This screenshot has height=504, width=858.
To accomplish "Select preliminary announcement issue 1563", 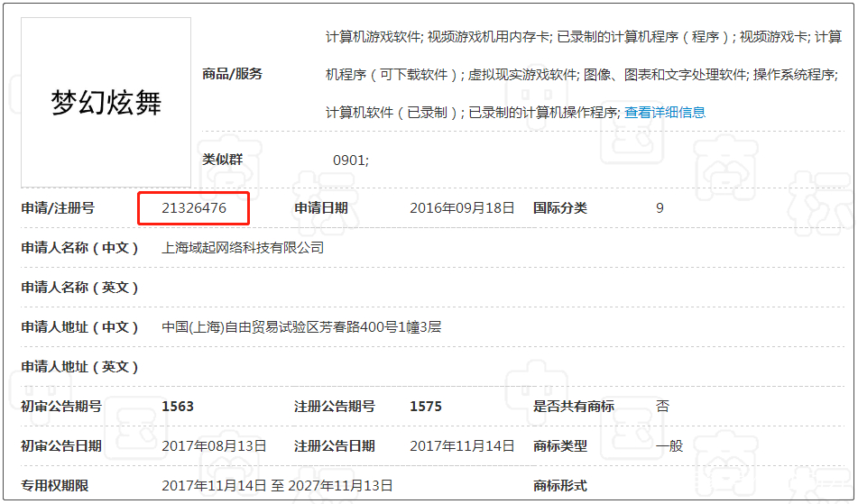I will coord(178,406).
